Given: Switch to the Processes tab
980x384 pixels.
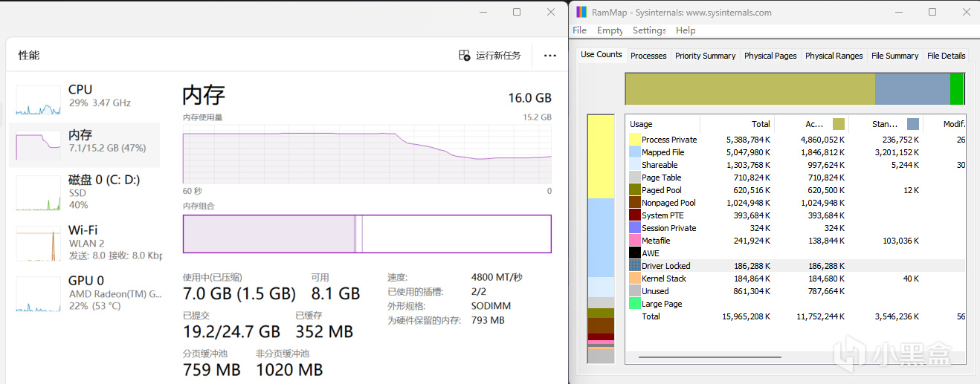Looking at the screenshot, I should pos(648,56).
